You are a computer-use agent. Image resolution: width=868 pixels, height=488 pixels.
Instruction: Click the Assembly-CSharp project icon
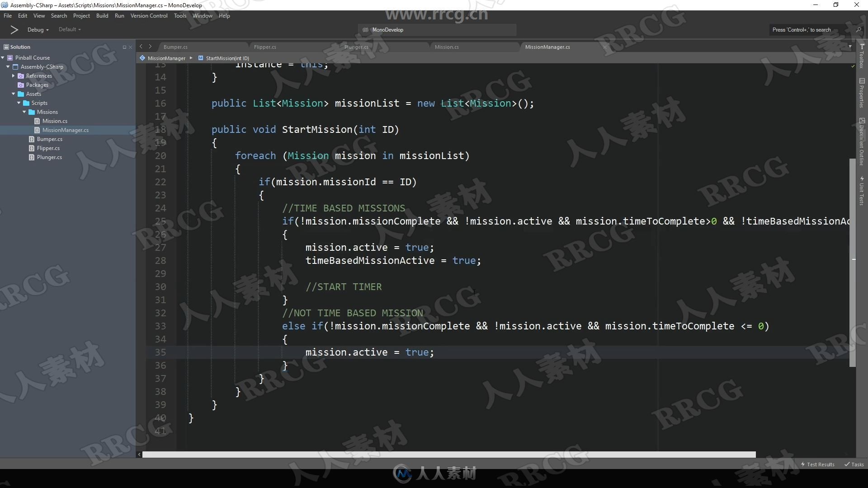pyautogui.click(x=15, y=67)
